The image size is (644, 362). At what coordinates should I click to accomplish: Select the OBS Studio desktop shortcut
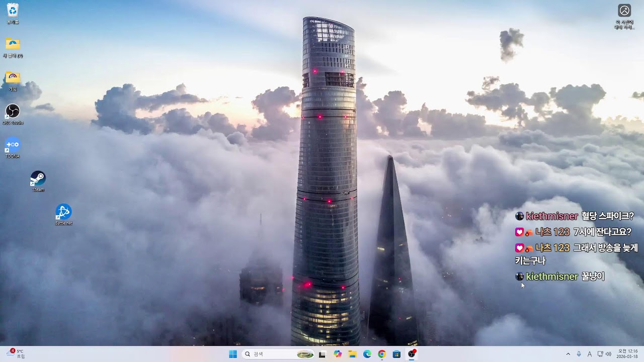point(13,114)
